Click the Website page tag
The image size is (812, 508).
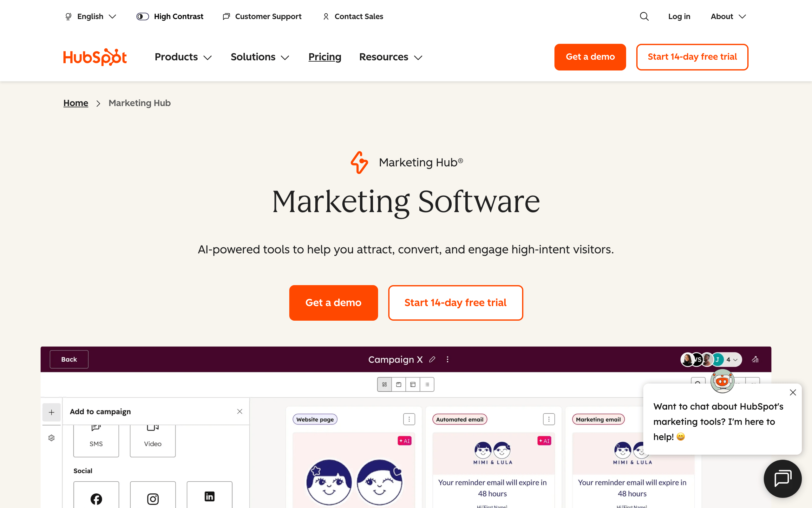pos(315,419)
